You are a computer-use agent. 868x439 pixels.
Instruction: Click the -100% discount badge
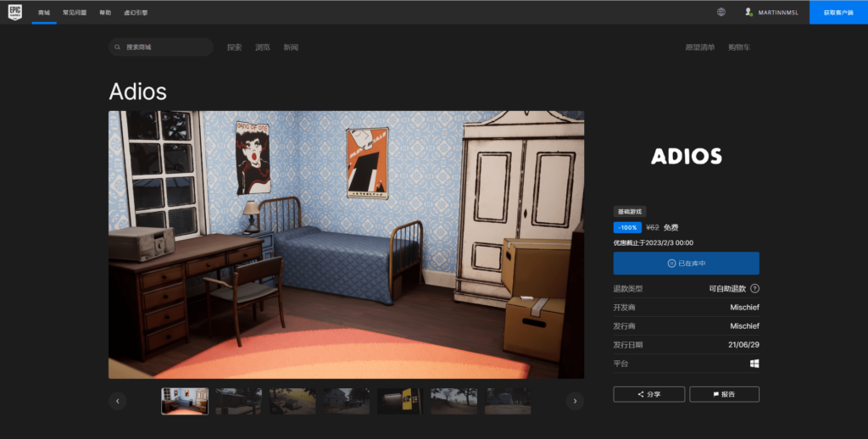coord(627,227)
